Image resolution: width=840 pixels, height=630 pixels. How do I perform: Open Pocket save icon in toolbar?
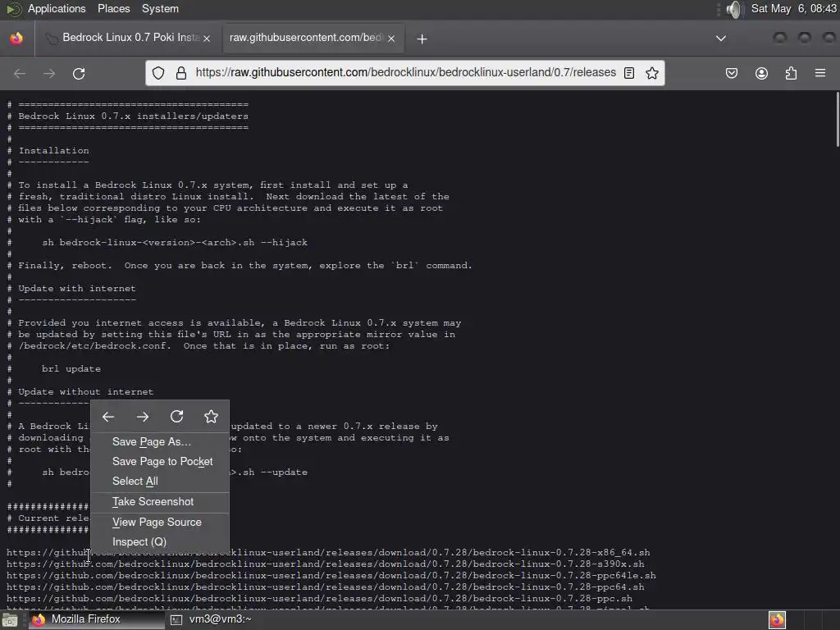coord(732,73)
